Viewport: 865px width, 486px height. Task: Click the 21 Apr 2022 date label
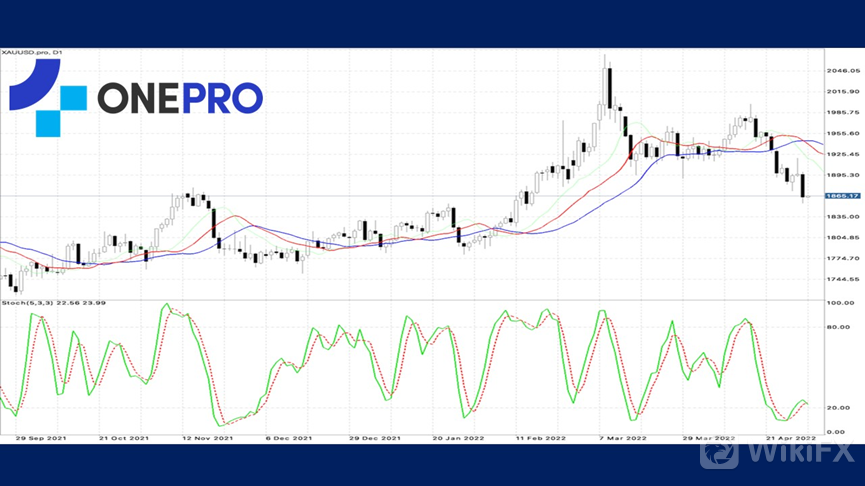pos(791,438)
